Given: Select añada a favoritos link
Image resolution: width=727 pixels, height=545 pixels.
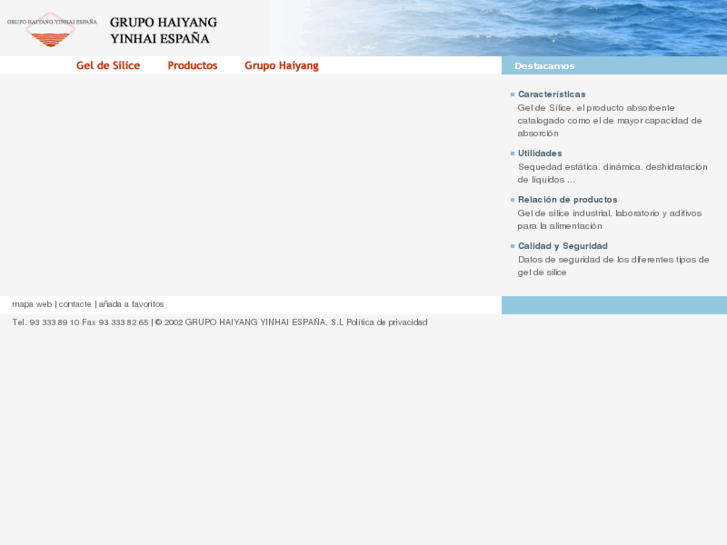Looking at the screenshot, I should tap(131, 304).
